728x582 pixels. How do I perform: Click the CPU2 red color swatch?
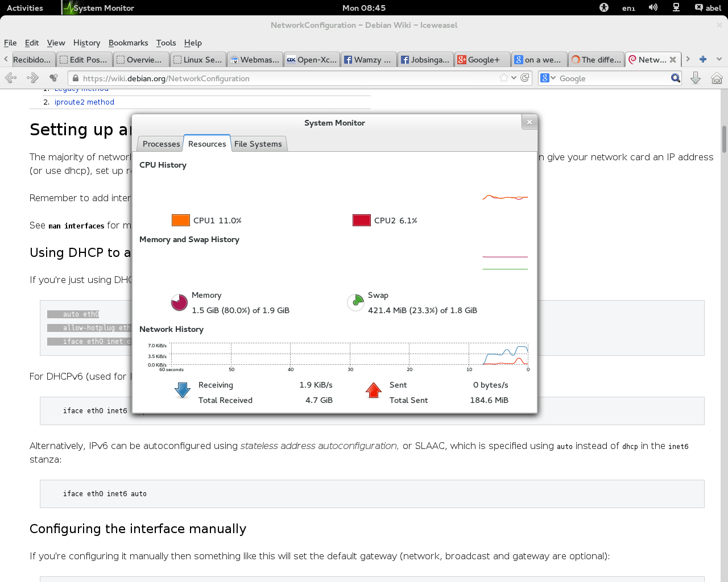pyautogui.click(x=361, y=221)
